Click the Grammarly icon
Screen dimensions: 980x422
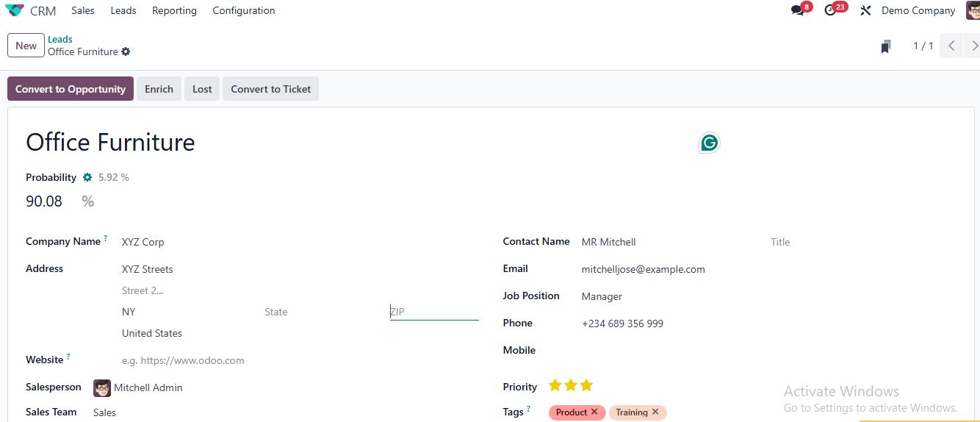(709, 143)
